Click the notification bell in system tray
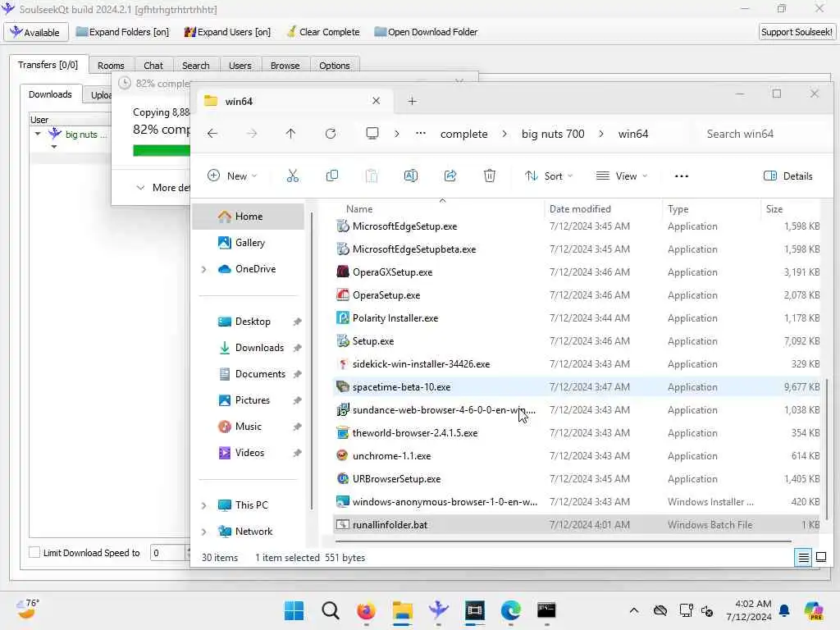The height and width of the screenshot is (630, 840). pyautogui.click(x=784, y=610)
